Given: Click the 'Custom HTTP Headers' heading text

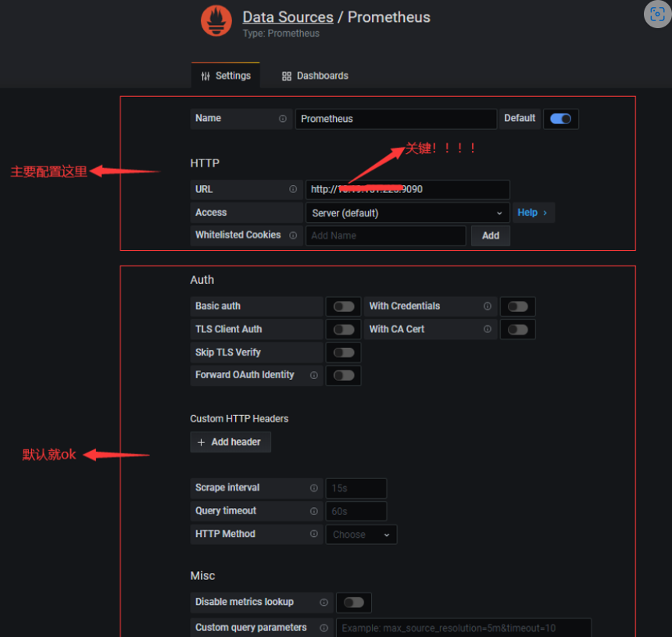Looking at the screenshot, I should pos(239,419).
